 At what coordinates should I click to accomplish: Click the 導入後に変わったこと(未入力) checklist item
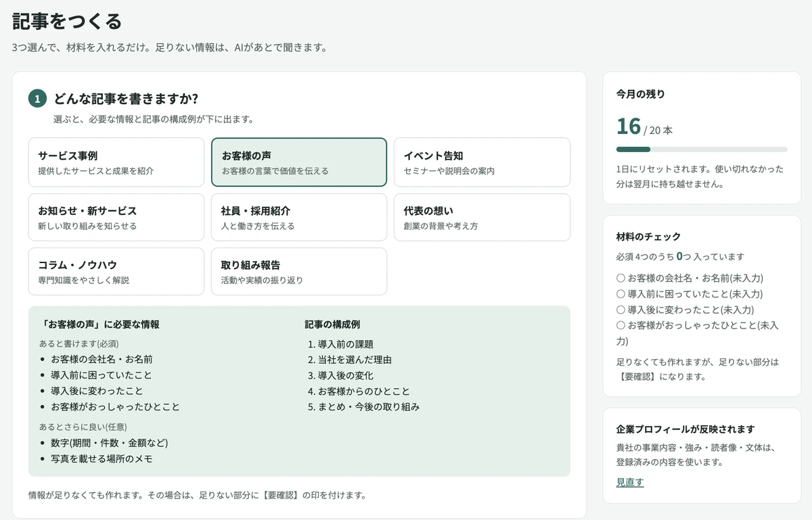[x=685, y=310]
